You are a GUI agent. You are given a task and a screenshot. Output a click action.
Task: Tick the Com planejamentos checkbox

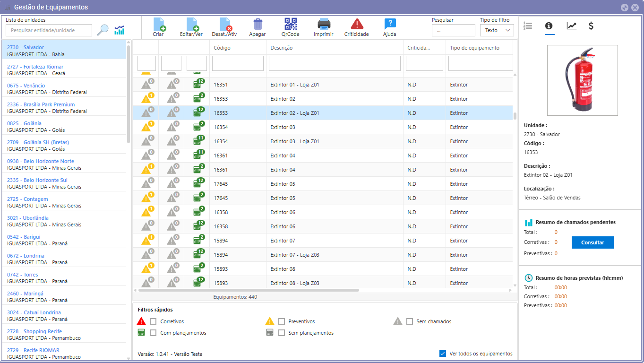(153, 333)
